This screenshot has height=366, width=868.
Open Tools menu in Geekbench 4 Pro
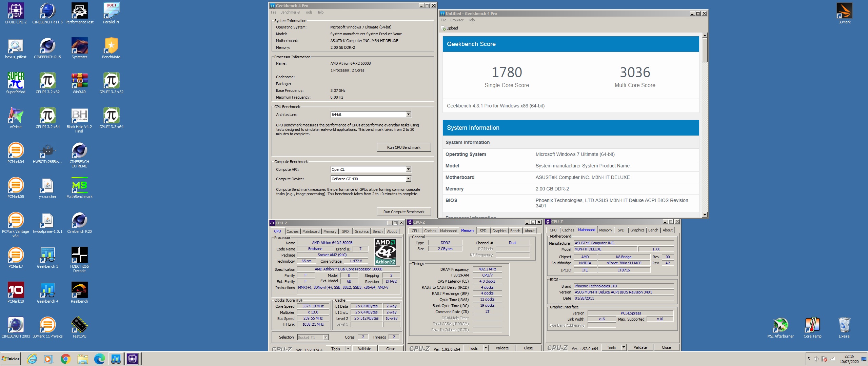coord(308,12)
